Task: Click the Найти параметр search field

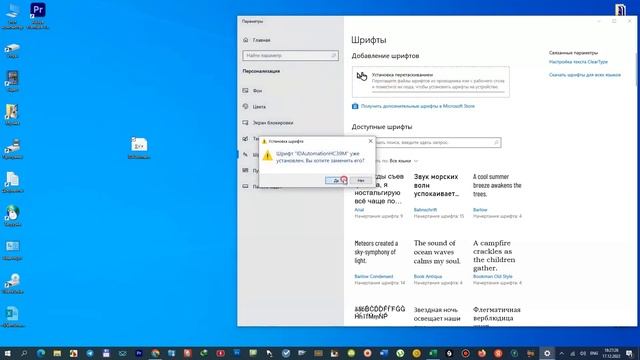Action: tap(290, 55)
